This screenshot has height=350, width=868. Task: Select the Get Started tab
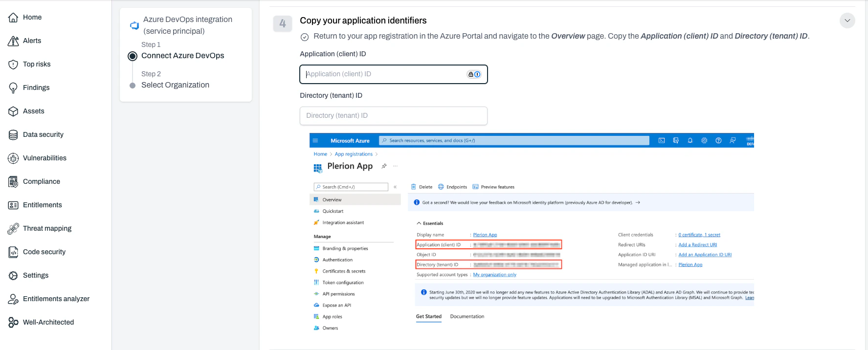click(428, 316)
